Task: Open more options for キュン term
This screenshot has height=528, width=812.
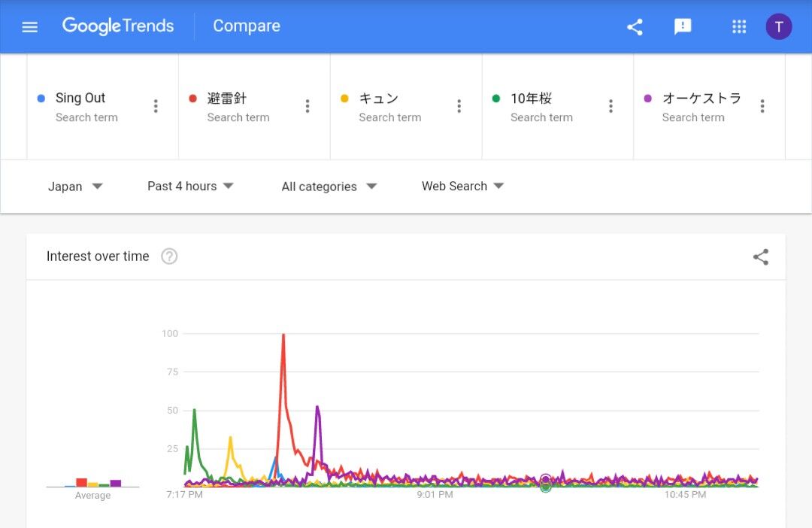Action: tap(459, 106)
